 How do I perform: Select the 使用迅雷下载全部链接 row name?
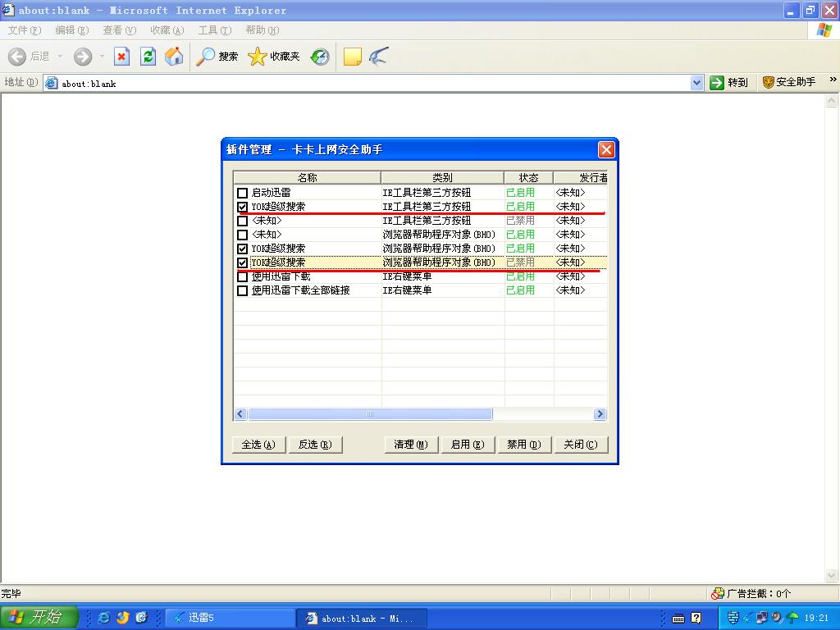(x=300, y=290)
